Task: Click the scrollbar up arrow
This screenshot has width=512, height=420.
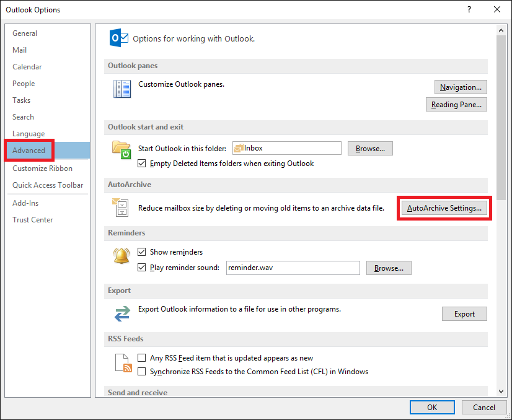Action: (x=501, y=30)
